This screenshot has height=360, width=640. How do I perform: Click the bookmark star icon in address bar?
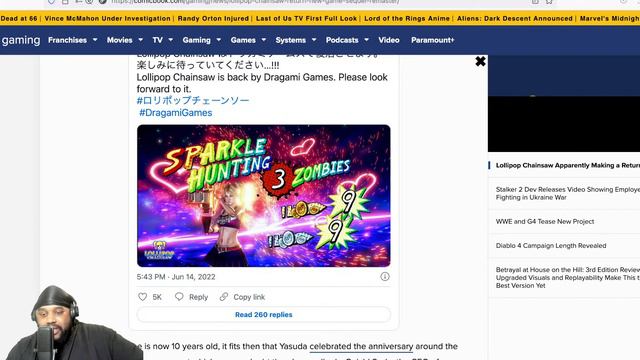click(x=549, y=2)
